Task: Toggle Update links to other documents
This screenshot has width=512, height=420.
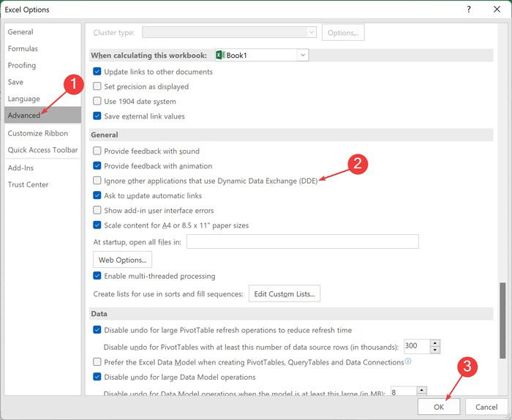Action: point(97,72)
